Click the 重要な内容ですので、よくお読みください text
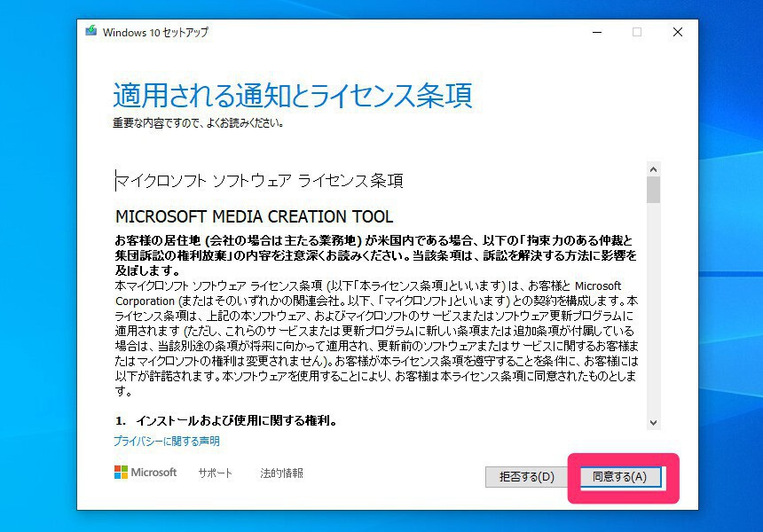The image size is (763, 532). pos(198,123)
